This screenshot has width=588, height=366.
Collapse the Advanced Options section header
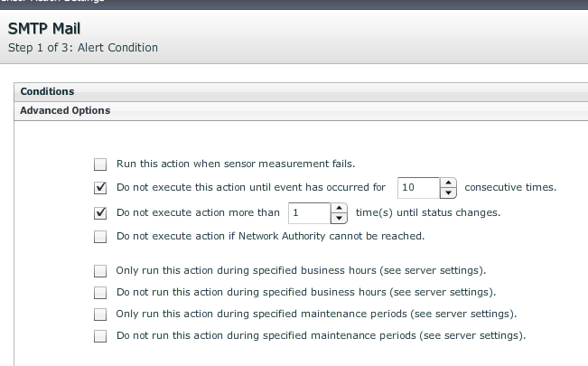pos(65,110)
